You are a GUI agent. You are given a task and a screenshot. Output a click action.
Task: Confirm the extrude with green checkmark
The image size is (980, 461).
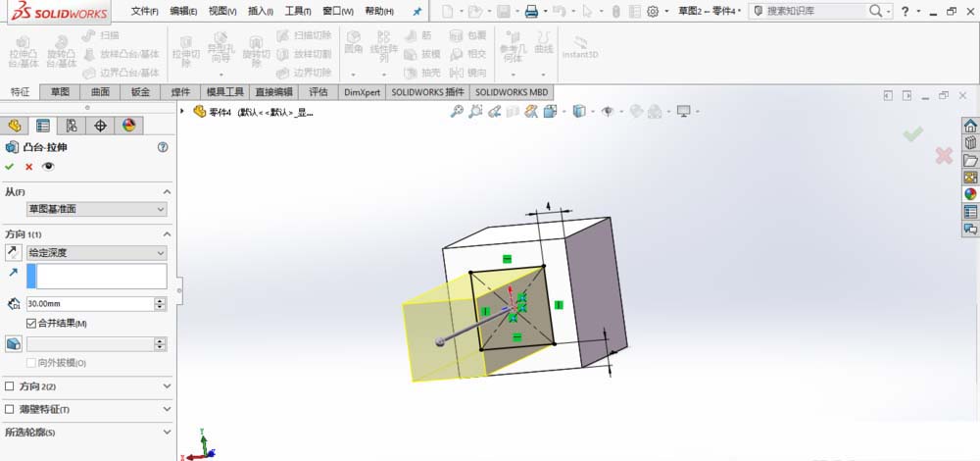coord(9,167)
